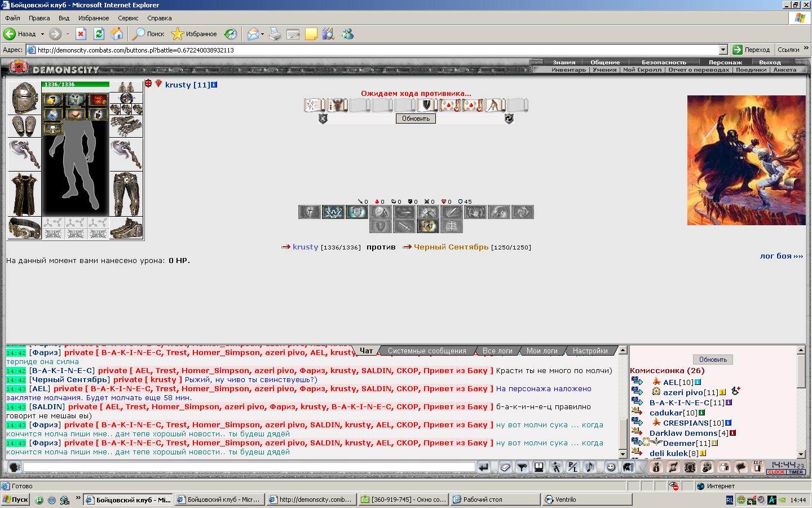The width and height of the screenshot is (812, 508).
Task: Activate the glowing blue crossed-blades combat technique
Action: (333, 212)
